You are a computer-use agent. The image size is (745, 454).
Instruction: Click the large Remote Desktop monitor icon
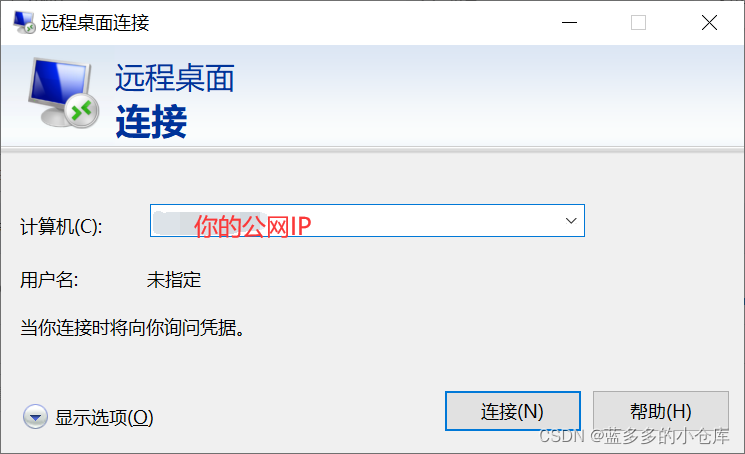coord(63,93)
